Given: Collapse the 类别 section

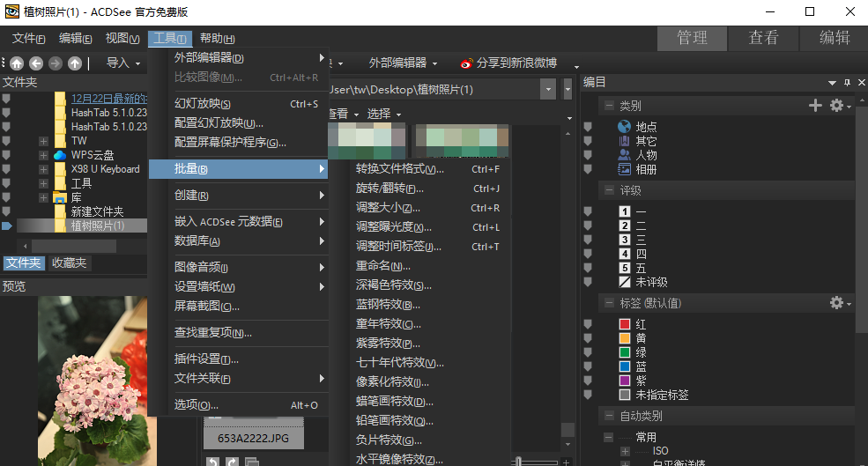Looking at the screenshot, I should [609, 105].
